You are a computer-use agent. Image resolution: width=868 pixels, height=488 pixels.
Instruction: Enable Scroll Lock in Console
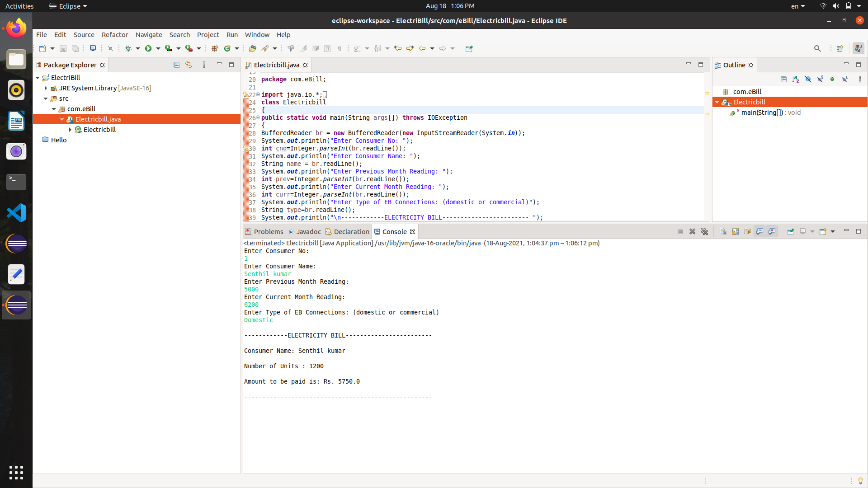tap(734, 231)
